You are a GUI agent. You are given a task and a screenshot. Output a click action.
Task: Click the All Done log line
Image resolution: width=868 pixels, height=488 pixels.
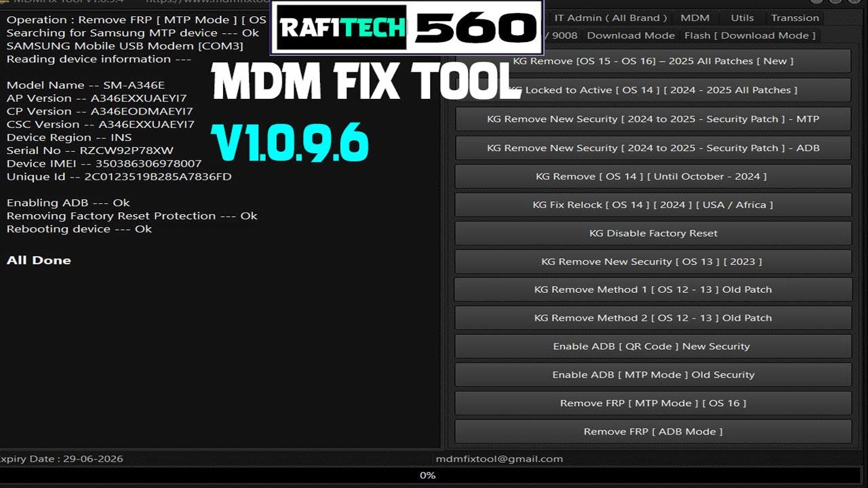[x=39, y=260]
